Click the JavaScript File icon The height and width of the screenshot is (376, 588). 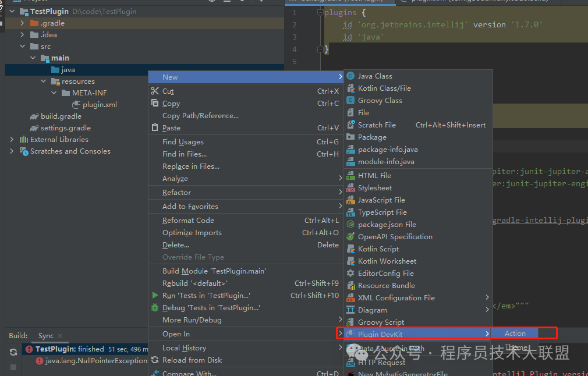(x=350, y=200)
